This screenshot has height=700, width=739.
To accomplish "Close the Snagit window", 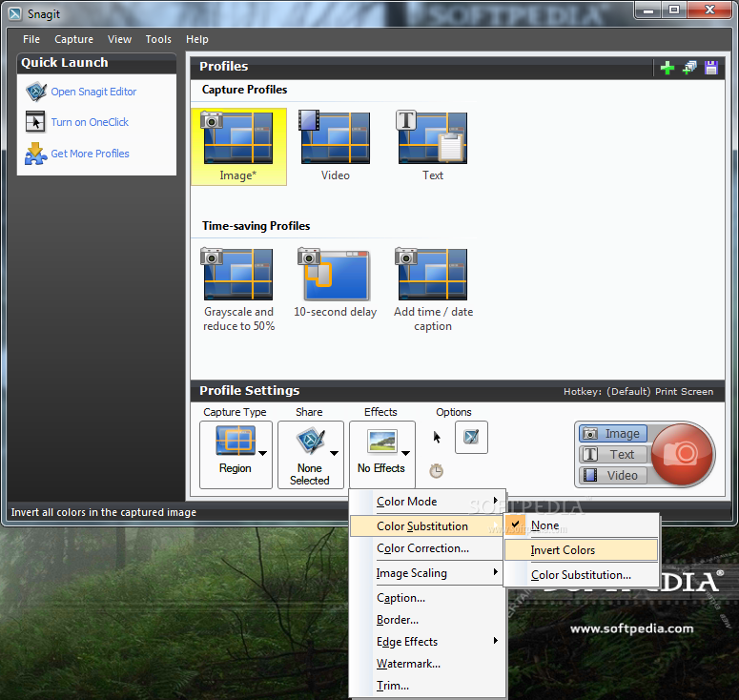I will pyautogui.click(x=709, y=10).
